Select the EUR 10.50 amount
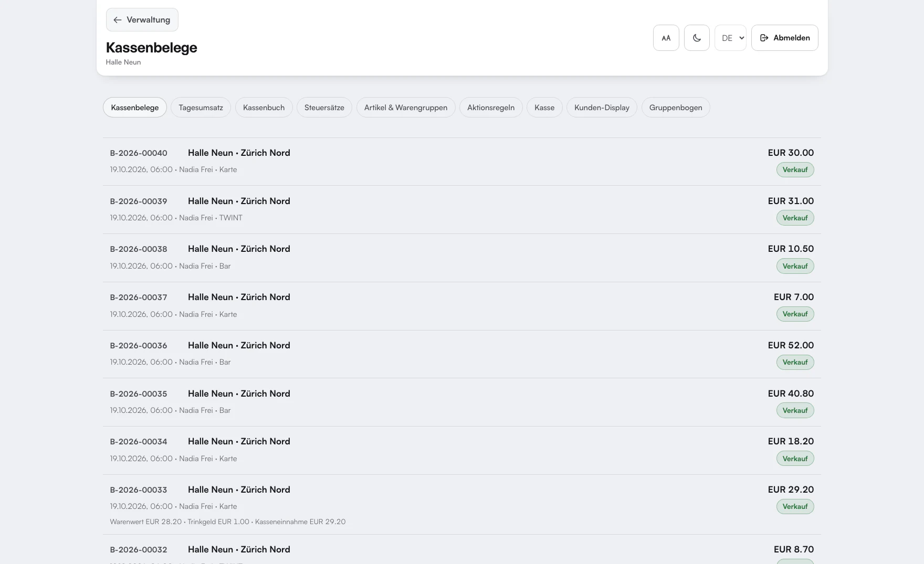The width and height of the screenshot is (924, 564). click(791, 249)
